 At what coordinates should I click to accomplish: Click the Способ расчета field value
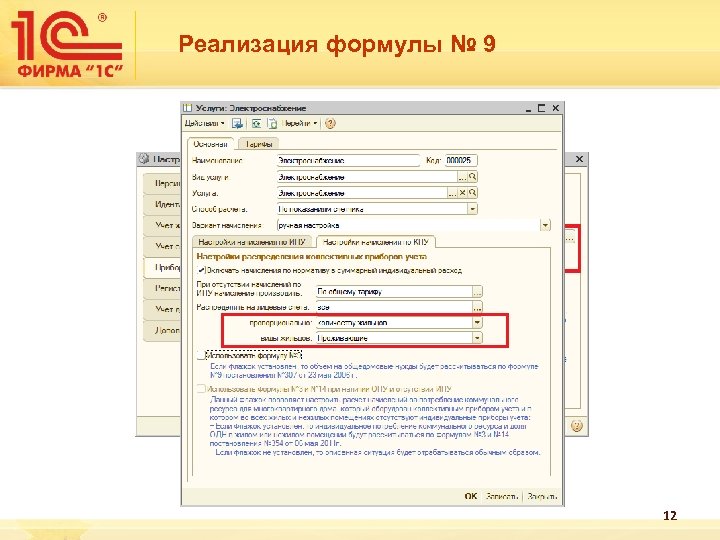point(372,209)
